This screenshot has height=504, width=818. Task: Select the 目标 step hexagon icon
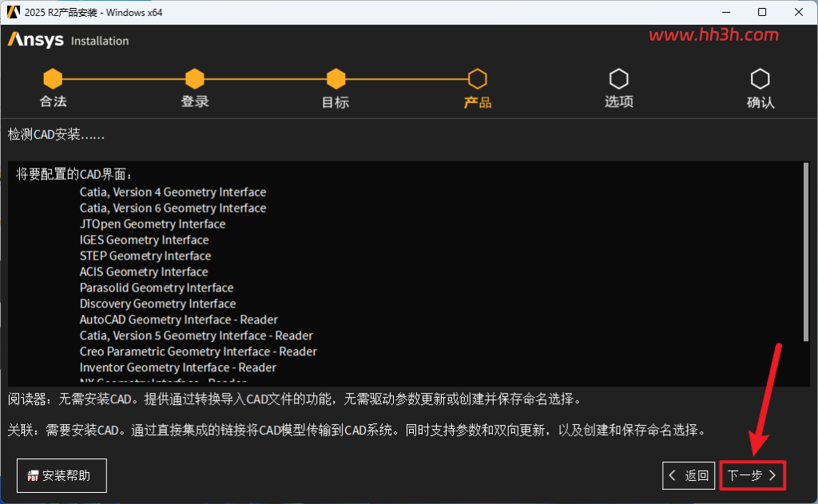pyautogui.click(x=336, y=79)
